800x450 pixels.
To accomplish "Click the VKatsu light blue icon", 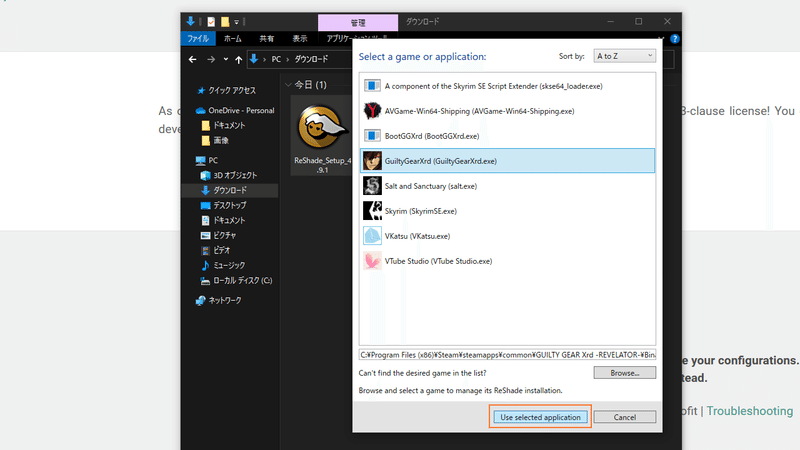I will pyautogui.click(x=372, y=236).
